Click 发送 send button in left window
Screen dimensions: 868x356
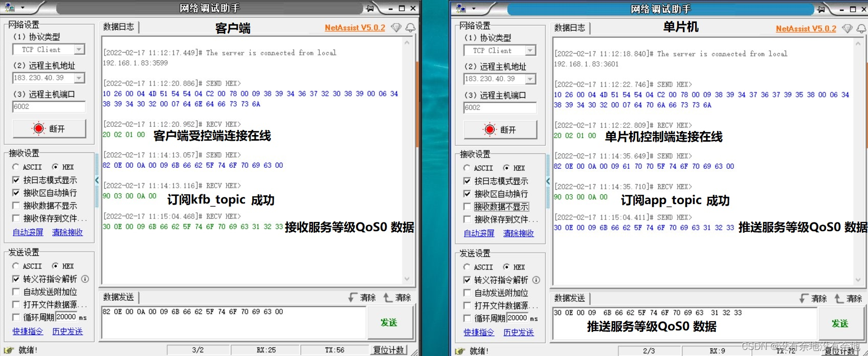tap(389, 322)
